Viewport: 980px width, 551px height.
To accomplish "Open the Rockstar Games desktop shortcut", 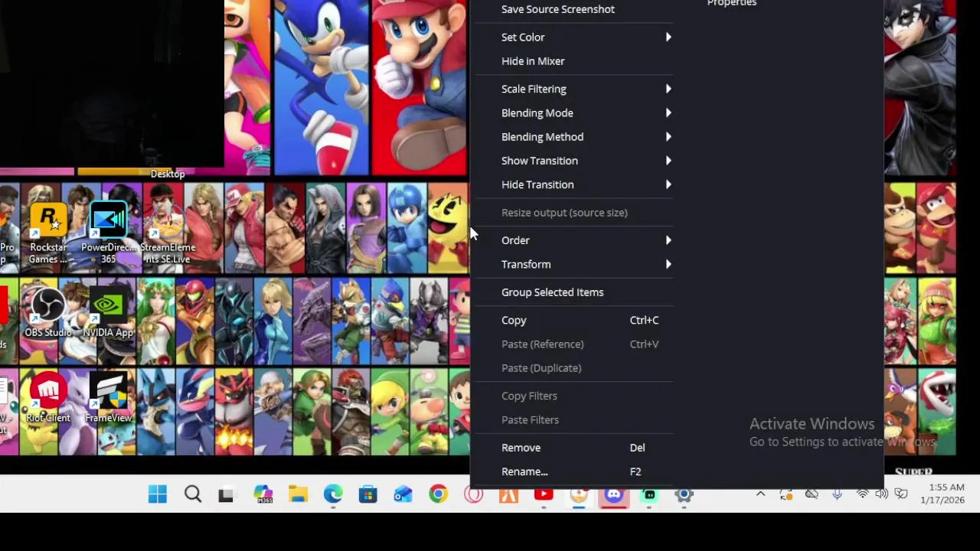I will coord(48,233).
